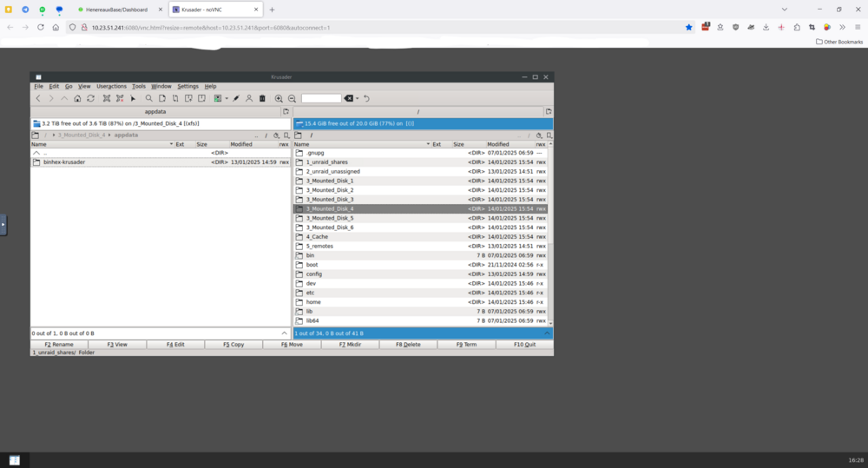Click the folder icon on right path bar
The image size is (868, 468).
299,135
